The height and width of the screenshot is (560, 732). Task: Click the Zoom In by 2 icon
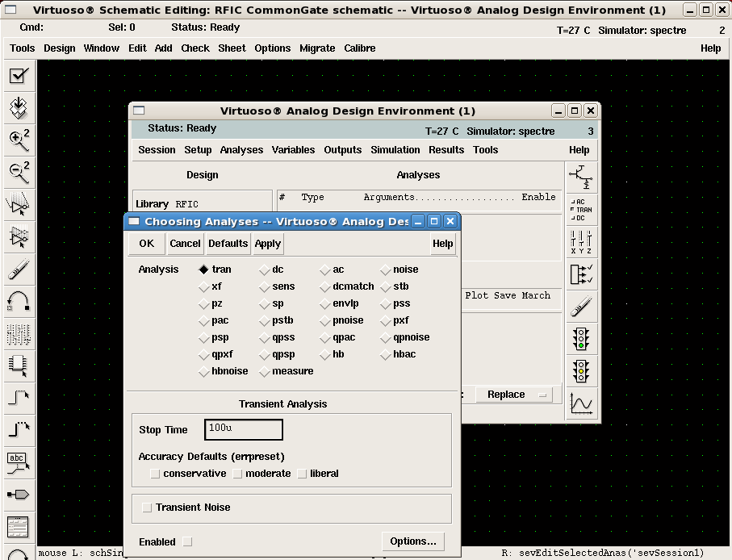(19, 140)
